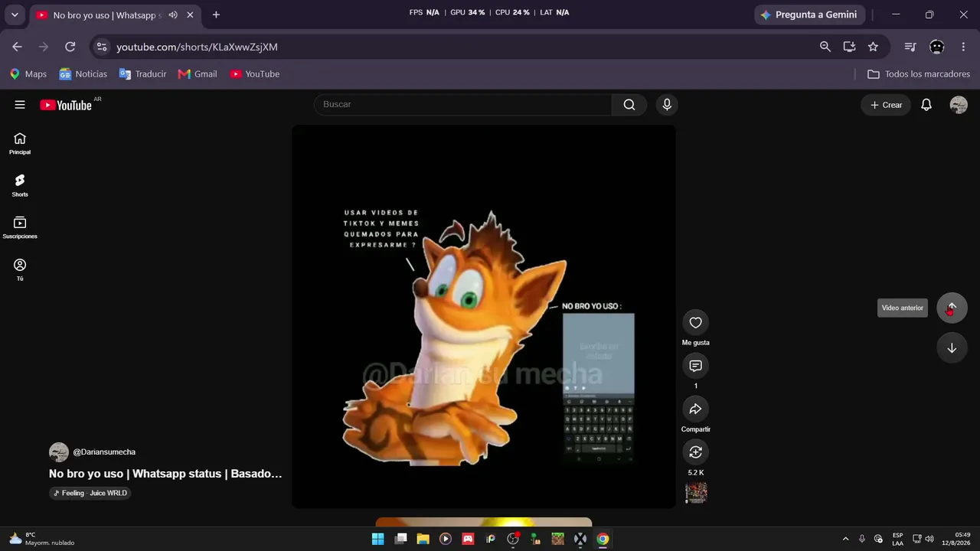Expand the Todos los marcadores folder
Viewport: 980px width, 551px height.
[919, 74]
